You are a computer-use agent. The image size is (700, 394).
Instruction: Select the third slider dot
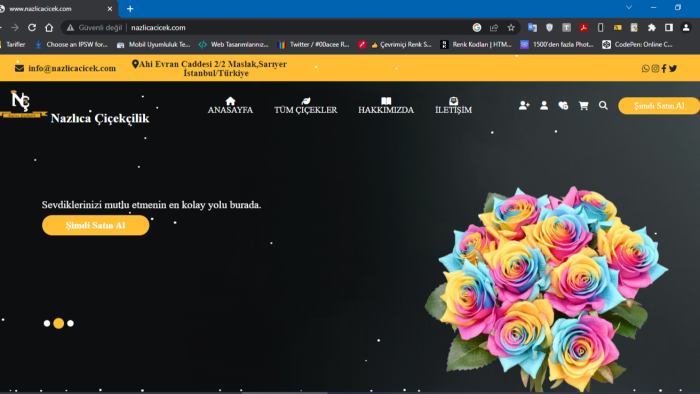tap(71, 323)
